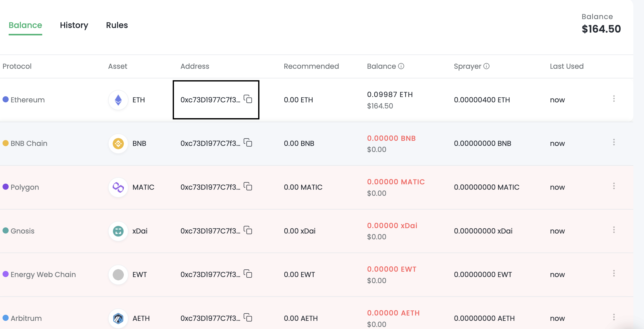Viewport: 644px width, 329px height.
Task: Open the Gnosis row options menu
Action: (x=614, y=230)
